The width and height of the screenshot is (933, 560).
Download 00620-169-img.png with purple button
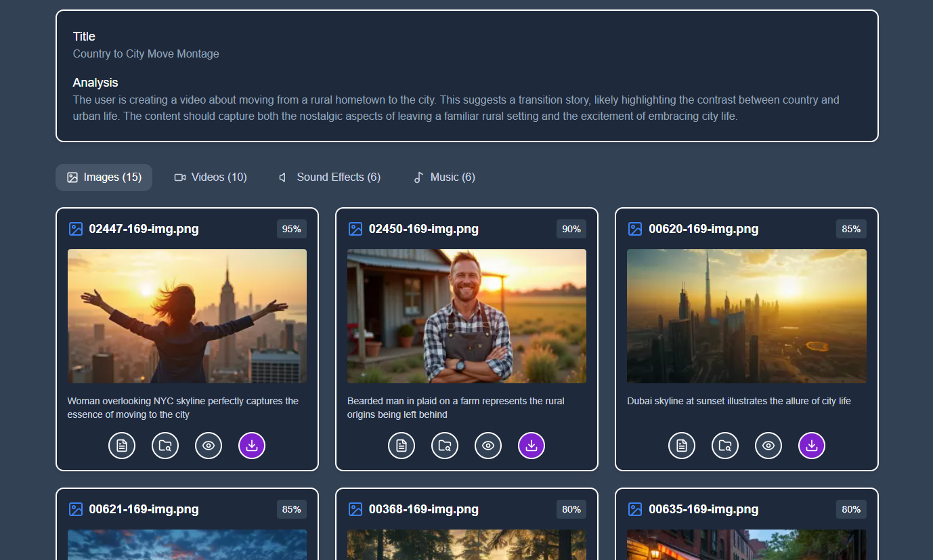(812, 446)
